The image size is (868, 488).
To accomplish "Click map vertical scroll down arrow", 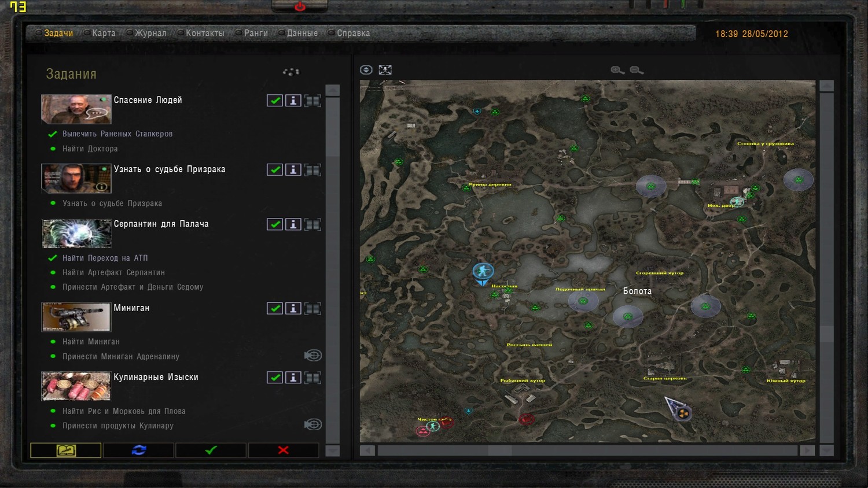I will point(827,450).
